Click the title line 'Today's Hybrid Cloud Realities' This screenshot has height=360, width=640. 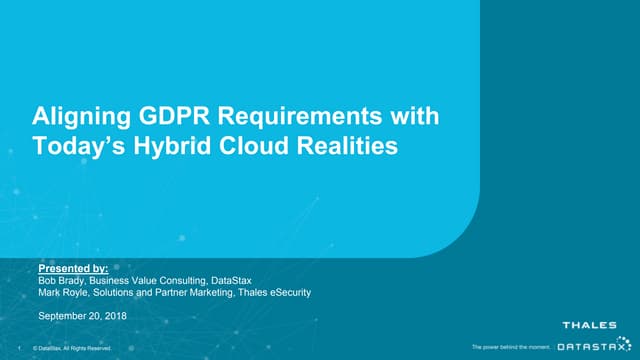click(x=215, y=146)
